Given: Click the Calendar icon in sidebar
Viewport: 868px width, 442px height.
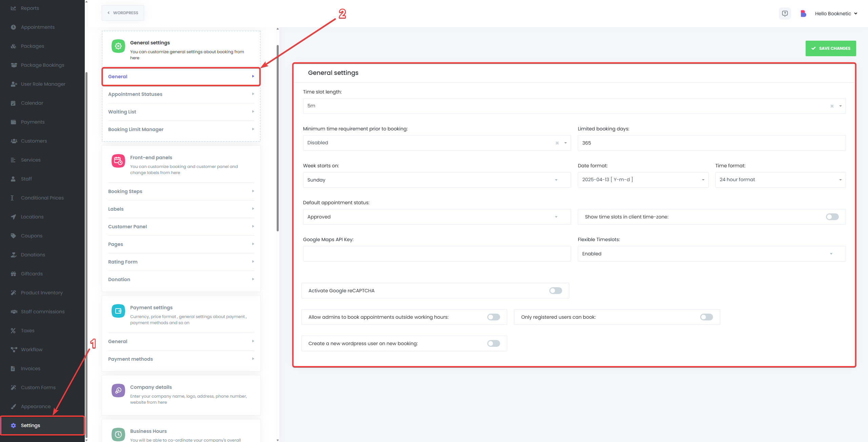Looking at the screenshot, I should 13,103.
